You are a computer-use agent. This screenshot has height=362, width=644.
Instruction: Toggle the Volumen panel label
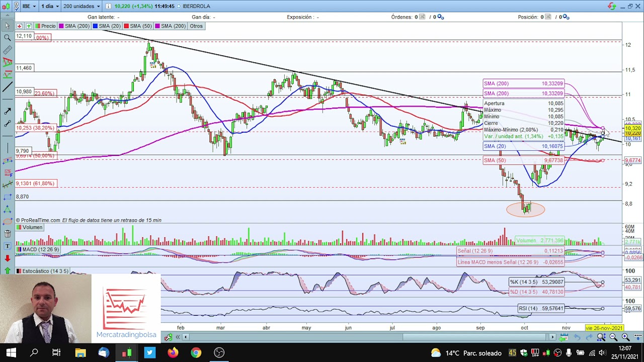click(29, 227)
